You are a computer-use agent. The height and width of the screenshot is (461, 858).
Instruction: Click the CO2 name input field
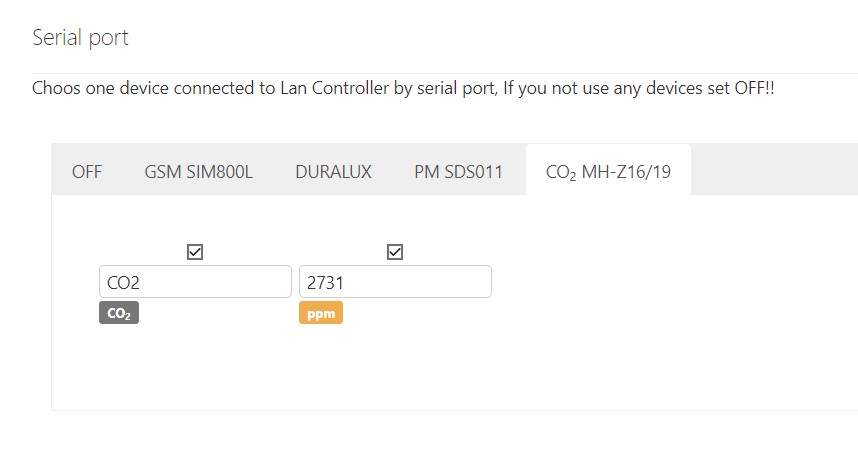[195, 282]
